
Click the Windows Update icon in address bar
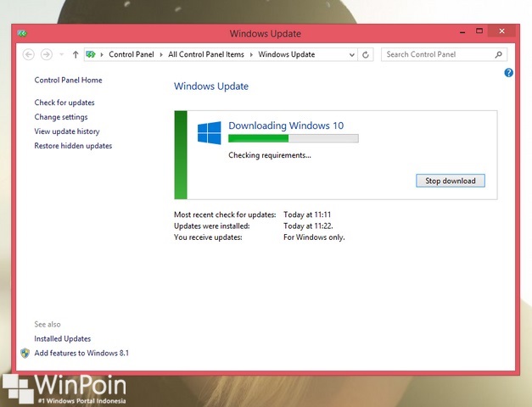coord(91,54)
